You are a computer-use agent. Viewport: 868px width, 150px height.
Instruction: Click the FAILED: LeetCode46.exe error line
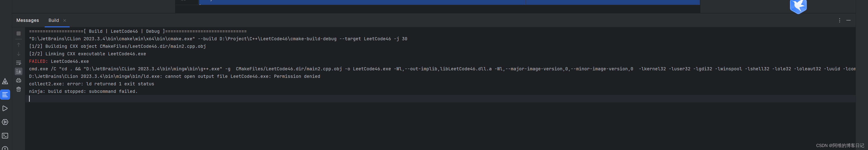click(x=59, y=61)
